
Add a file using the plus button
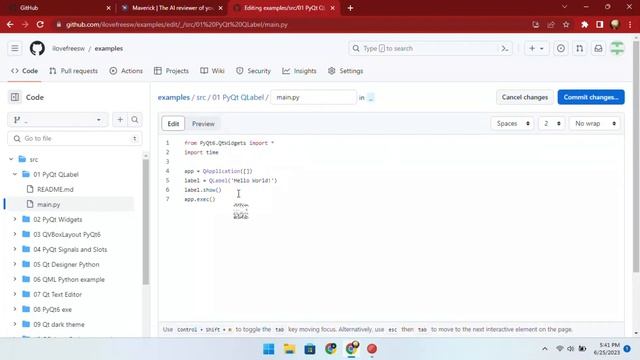pyautogui.click(x=120, y=120)
